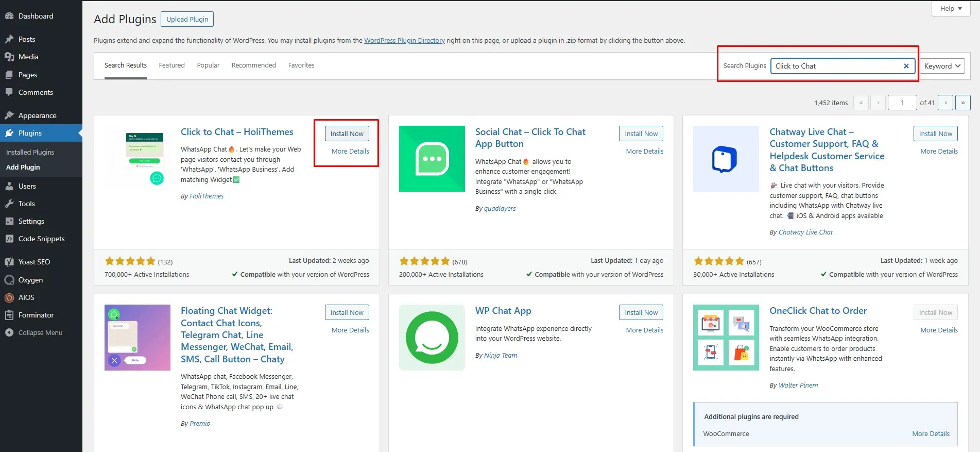This screenshot has width=980, height=452.
Task: Click the Tools wrench icon
Action: [x=9, y=204]
